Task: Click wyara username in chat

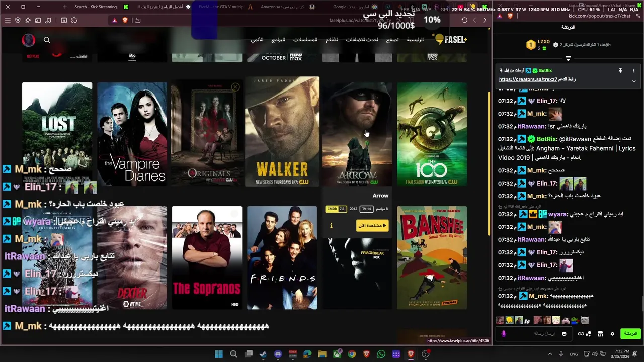Action: tap(558, 214)
